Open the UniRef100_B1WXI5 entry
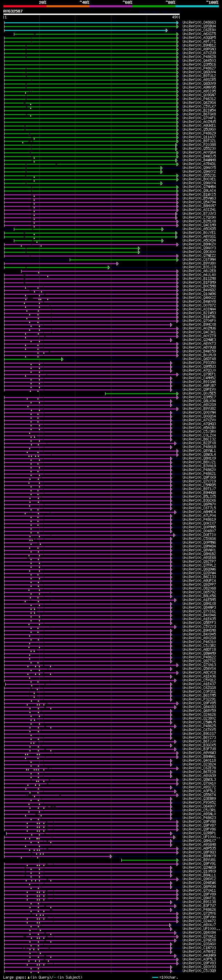The image size is (222, 980). (199, 194)
